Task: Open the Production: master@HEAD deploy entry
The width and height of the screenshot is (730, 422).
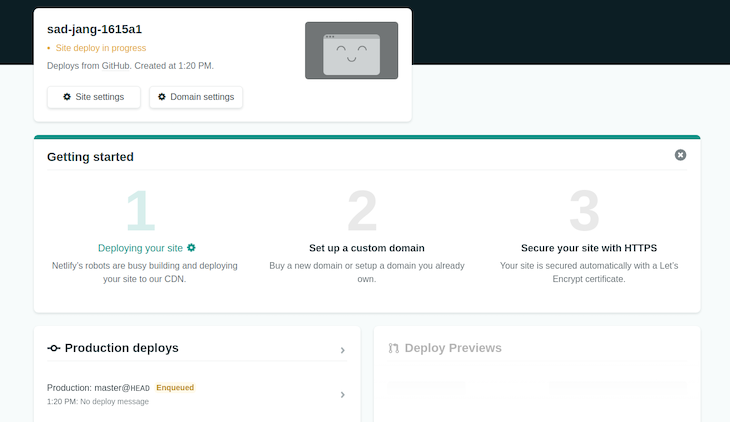Action: click(98, 388)
